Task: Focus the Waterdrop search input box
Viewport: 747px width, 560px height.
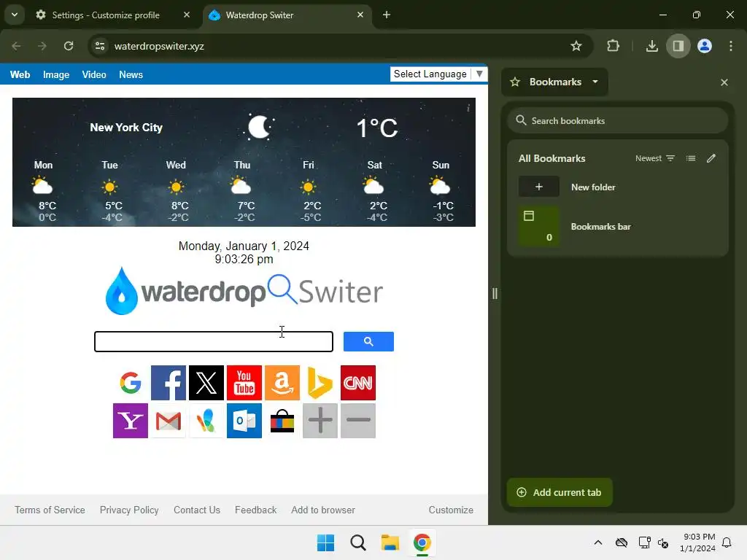Action: (x=214, y=341)
